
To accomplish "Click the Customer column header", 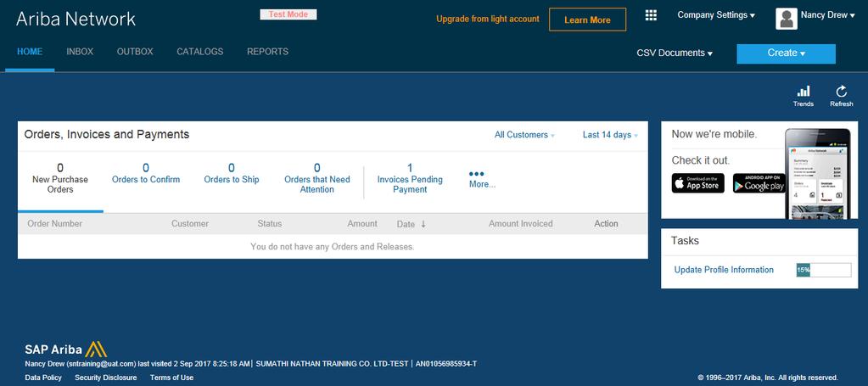I will point(190,224).
